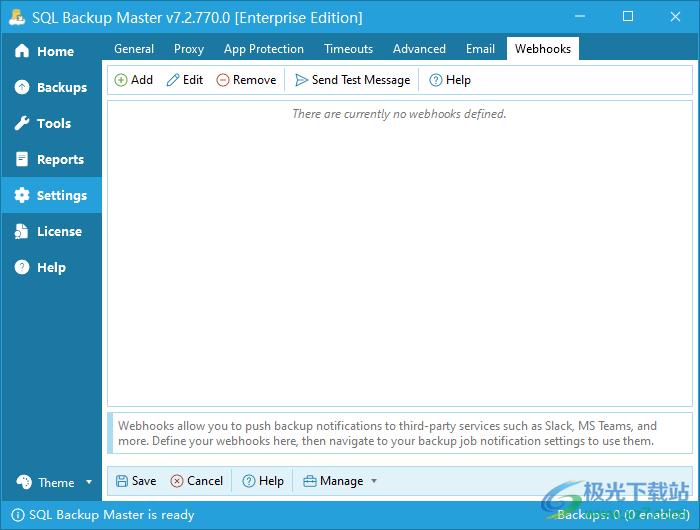Expand the Theme dropdown arrow
700x530 pixels.
(x=89, y=482)
